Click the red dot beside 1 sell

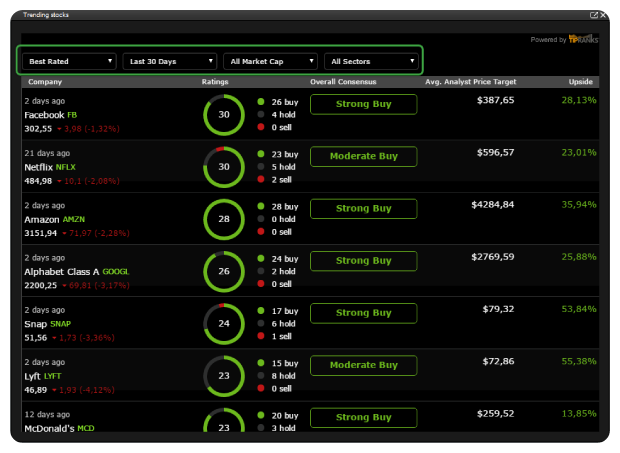[x=261, y=336]
